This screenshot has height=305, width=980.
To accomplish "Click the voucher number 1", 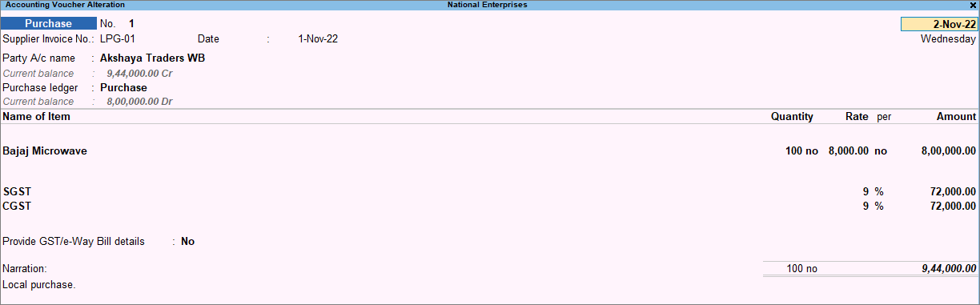I will pyautogui.click(x=132, y=24).
